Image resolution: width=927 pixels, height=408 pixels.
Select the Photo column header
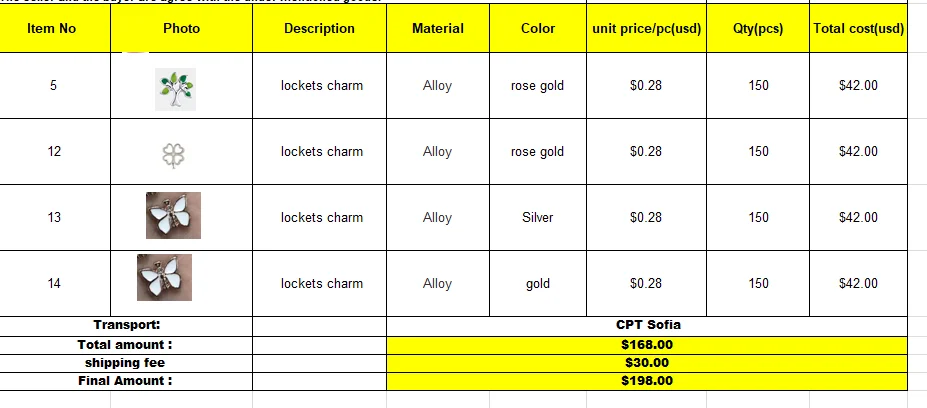coord(181,28)
